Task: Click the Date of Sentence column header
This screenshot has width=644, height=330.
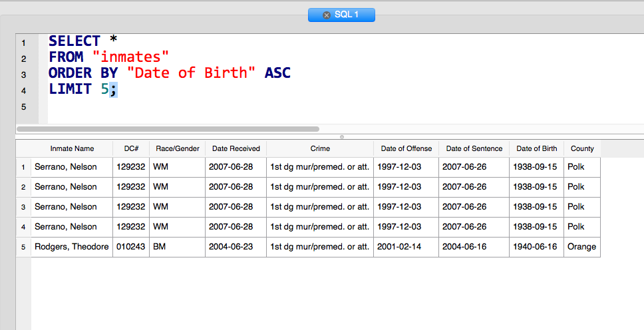Action: coord(474,149)
